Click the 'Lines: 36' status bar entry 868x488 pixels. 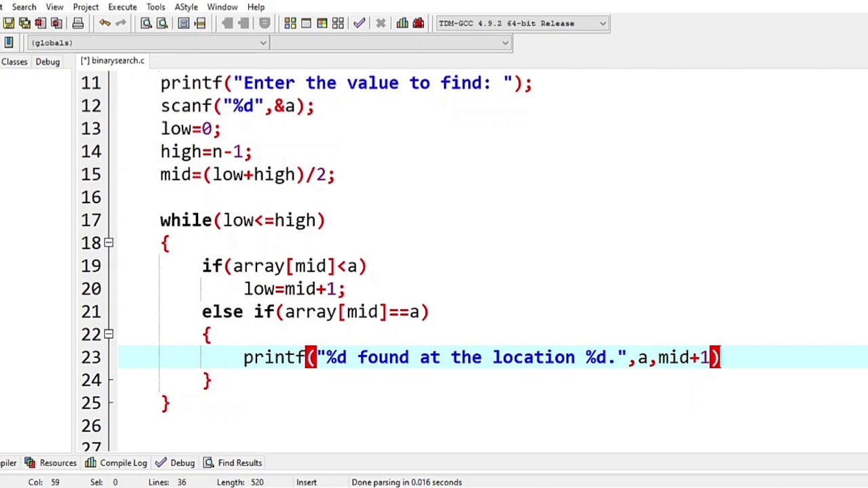click(x=167, y=483)
